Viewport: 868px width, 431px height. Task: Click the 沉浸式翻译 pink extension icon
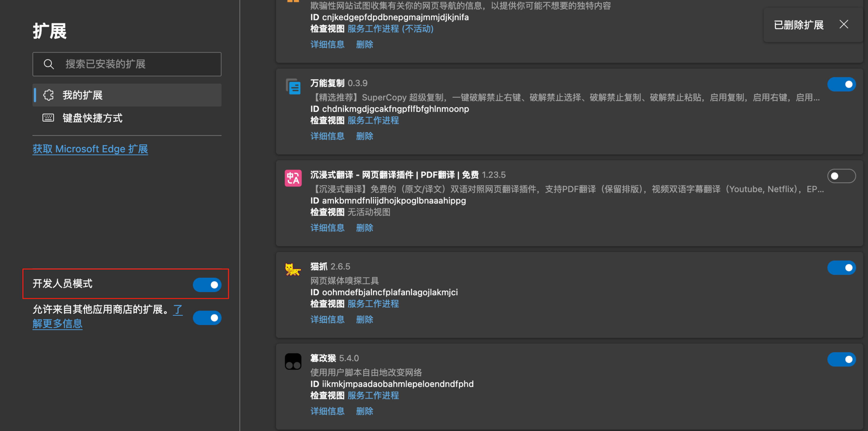coord(293,178)
